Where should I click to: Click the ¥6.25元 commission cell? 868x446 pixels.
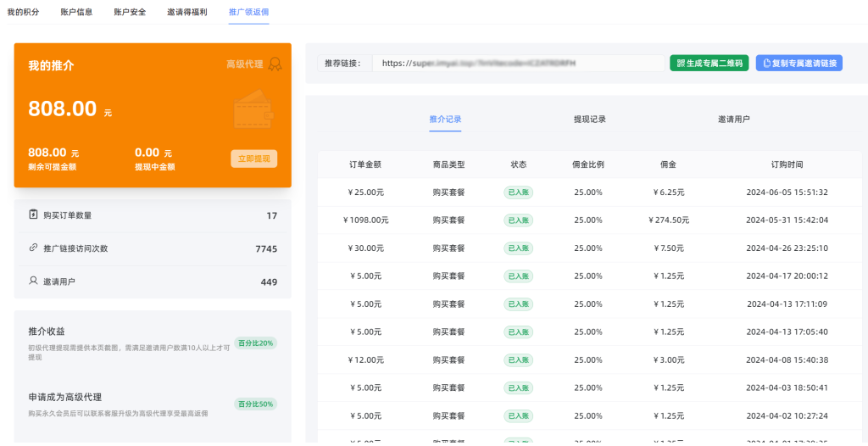point(669,192)
